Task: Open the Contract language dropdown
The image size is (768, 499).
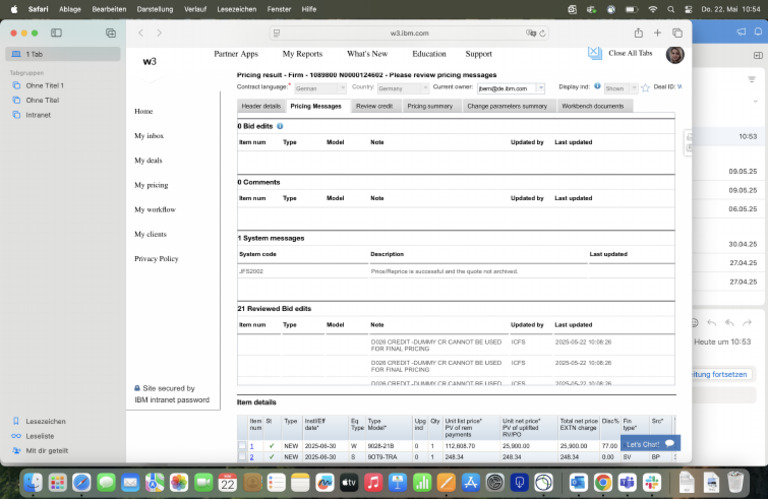Action: pos(320,88)
